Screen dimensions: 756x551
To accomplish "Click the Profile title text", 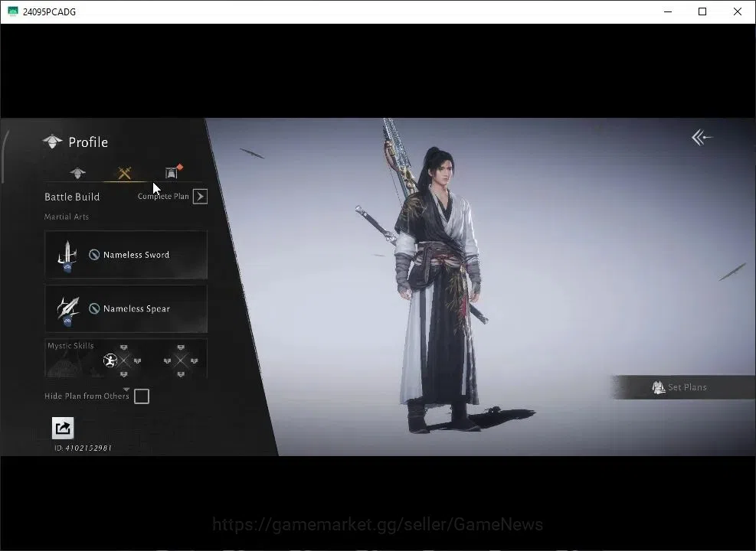I will 88,142.
